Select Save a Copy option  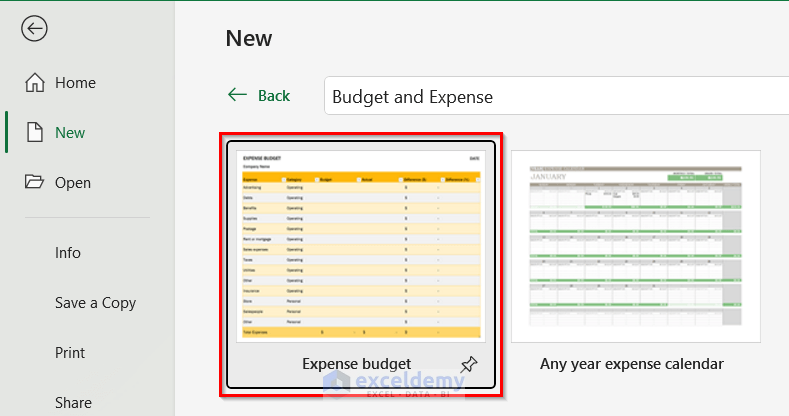click(x=95, y=302)
